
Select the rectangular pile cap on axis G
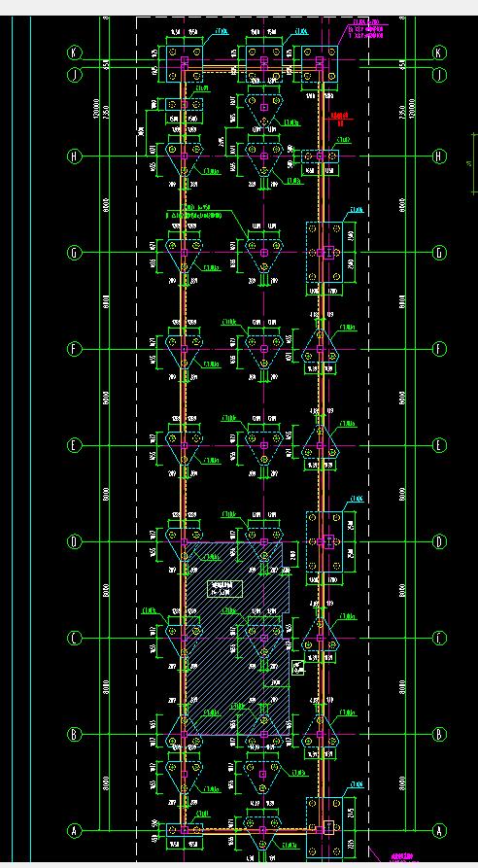click(325, 253)
